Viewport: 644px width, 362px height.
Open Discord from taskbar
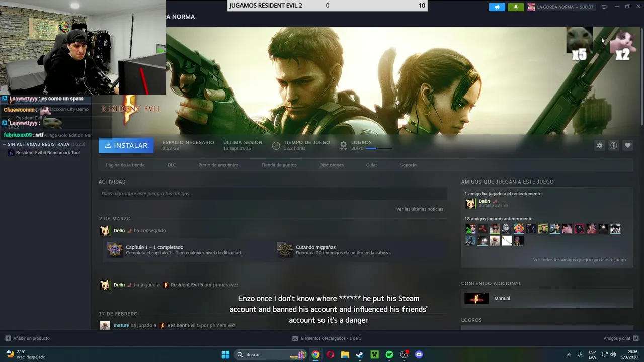tap(419, 354)
